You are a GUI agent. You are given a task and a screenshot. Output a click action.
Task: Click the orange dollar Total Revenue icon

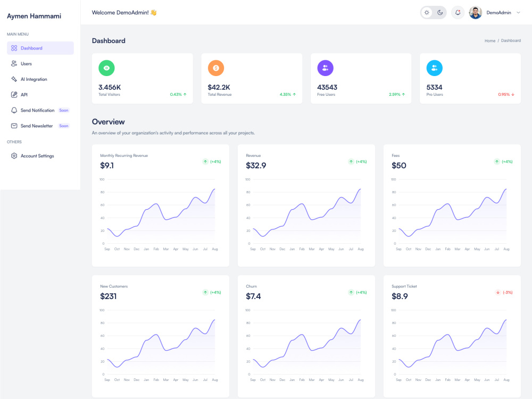point(216,68)
